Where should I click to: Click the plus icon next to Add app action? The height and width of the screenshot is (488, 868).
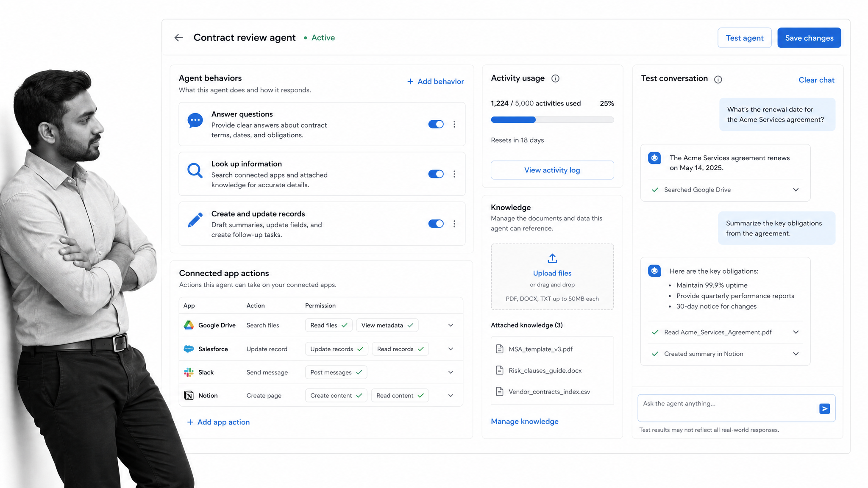pyautogui.click(x=190, y=422)
